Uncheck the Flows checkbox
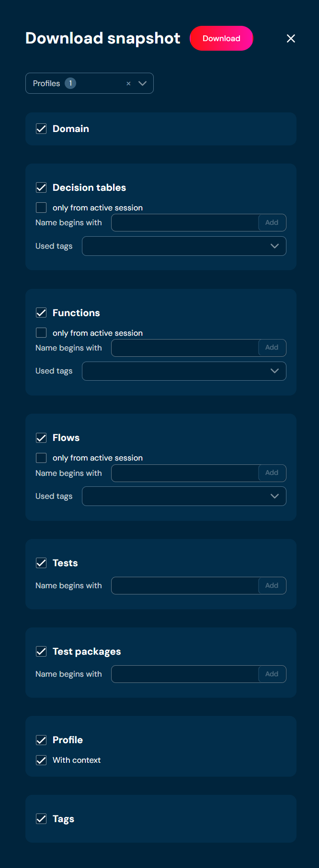This screenshot has width=319, height=868. point(41,438)
